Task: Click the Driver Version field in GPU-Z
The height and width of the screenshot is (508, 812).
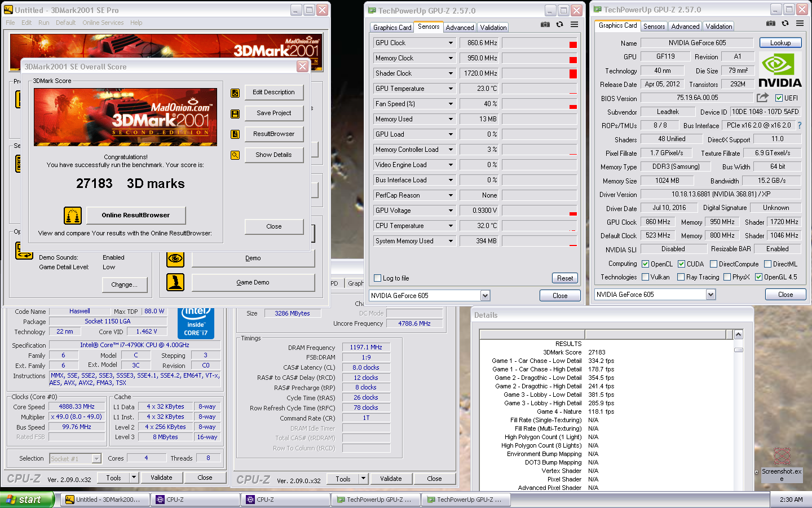Action: (721, 194)
